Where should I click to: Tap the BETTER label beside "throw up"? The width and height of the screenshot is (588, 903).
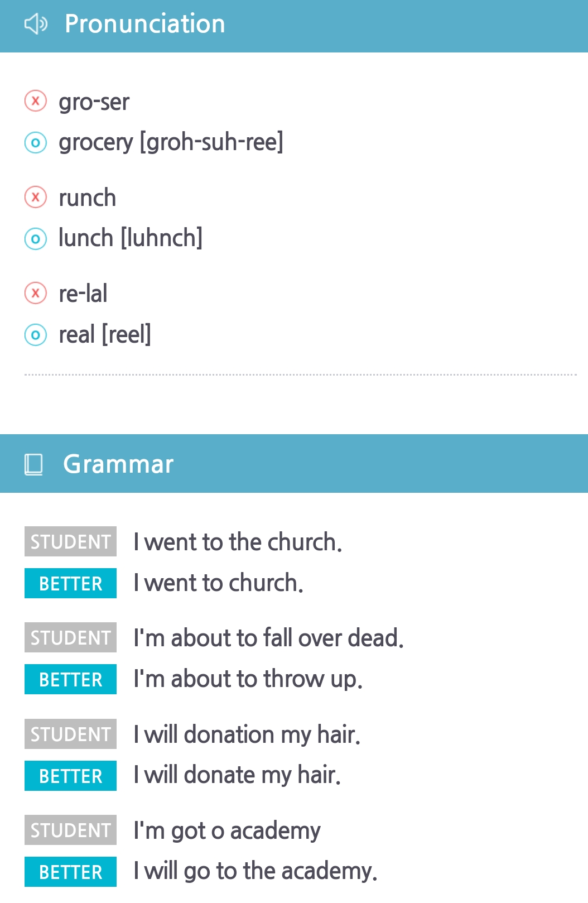click(x=70, y=679)
